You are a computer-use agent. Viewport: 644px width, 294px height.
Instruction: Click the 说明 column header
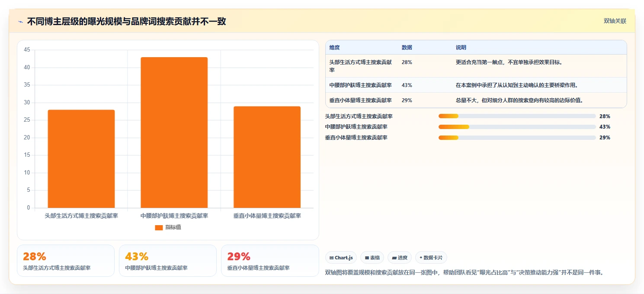(461, 48)
